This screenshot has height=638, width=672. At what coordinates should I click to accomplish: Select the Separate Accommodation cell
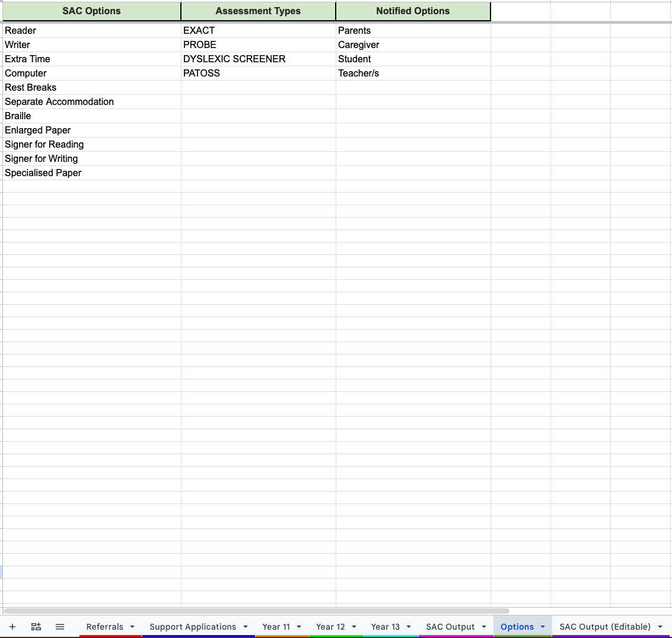tap(92, 101)
